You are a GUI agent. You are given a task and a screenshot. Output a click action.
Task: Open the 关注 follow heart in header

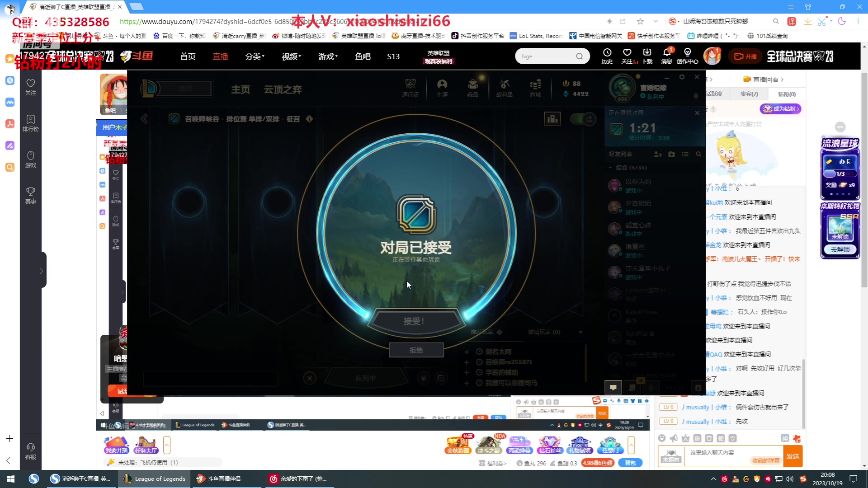pyautogui.click(x=627, y=56)
